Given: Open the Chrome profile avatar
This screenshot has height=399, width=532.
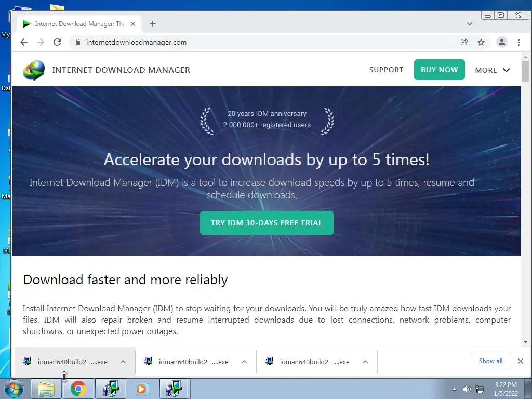Looking at the screenshot, I should tap(501, 42).
